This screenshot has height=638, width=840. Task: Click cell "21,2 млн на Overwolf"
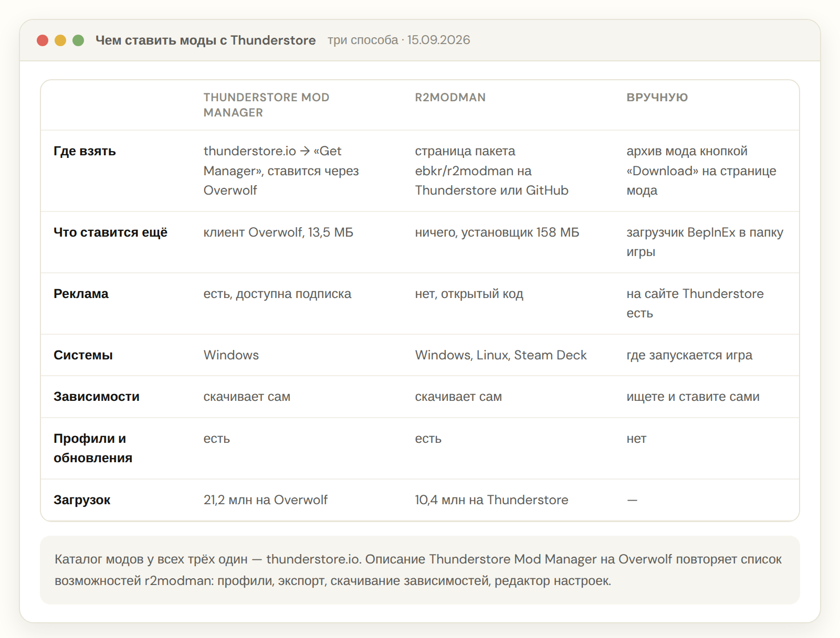266,500
